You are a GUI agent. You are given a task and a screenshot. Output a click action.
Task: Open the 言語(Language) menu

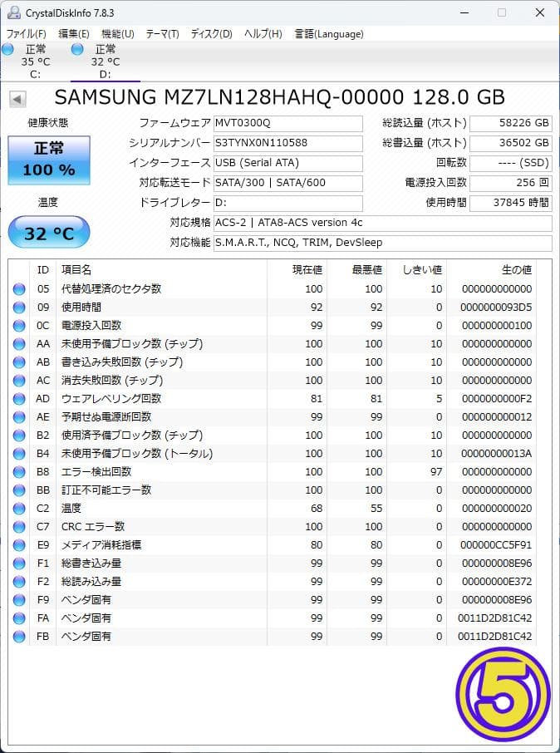pos(329,34)
